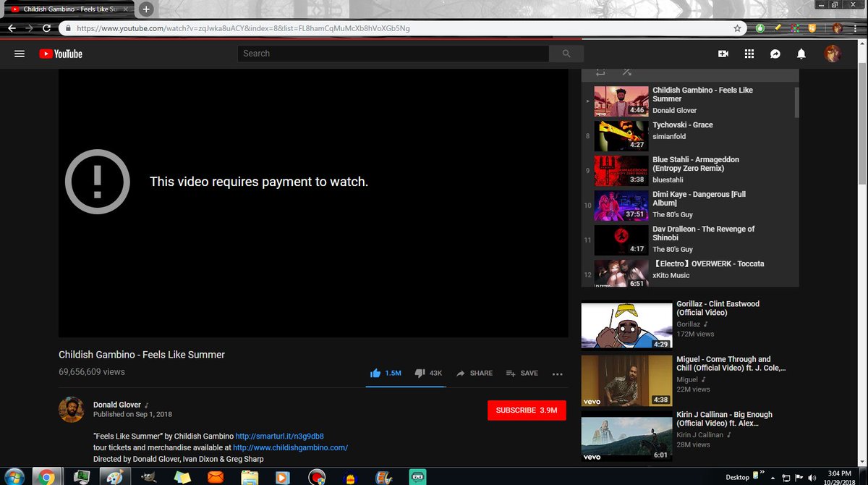Toggle playlist shuffle
This screenshot has width=868, height=485.
[x=626, y=72]
